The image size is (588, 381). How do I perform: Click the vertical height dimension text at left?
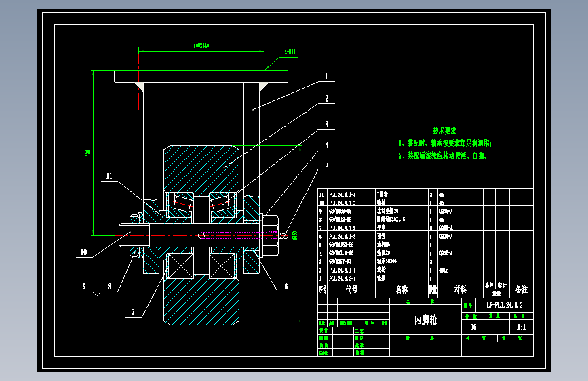(88, 153)
